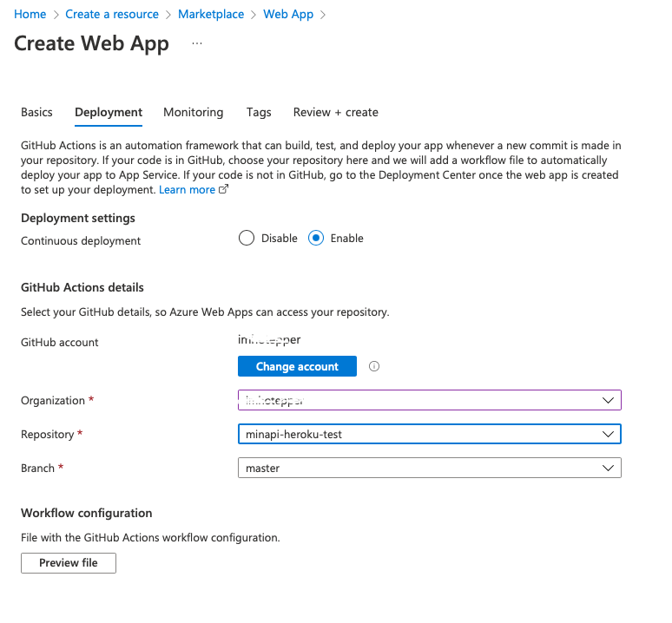The image size is (672, 623).
Task: Click the info icon beside Change account
Action: pos(373,366)
